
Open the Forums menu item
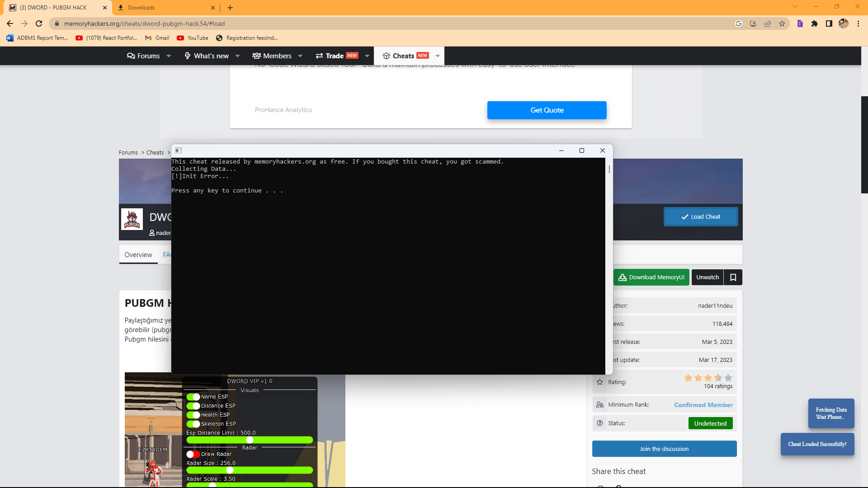tap(143, 56)
